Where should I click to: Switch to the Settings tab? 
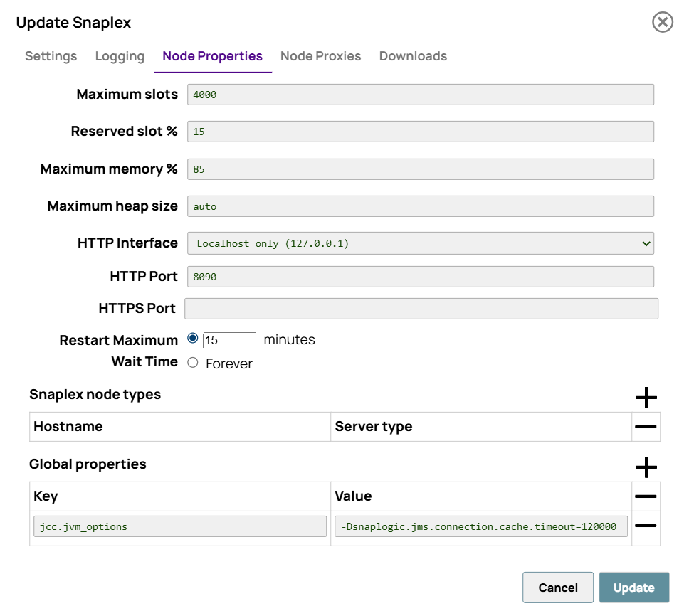[x=51, y=56]
